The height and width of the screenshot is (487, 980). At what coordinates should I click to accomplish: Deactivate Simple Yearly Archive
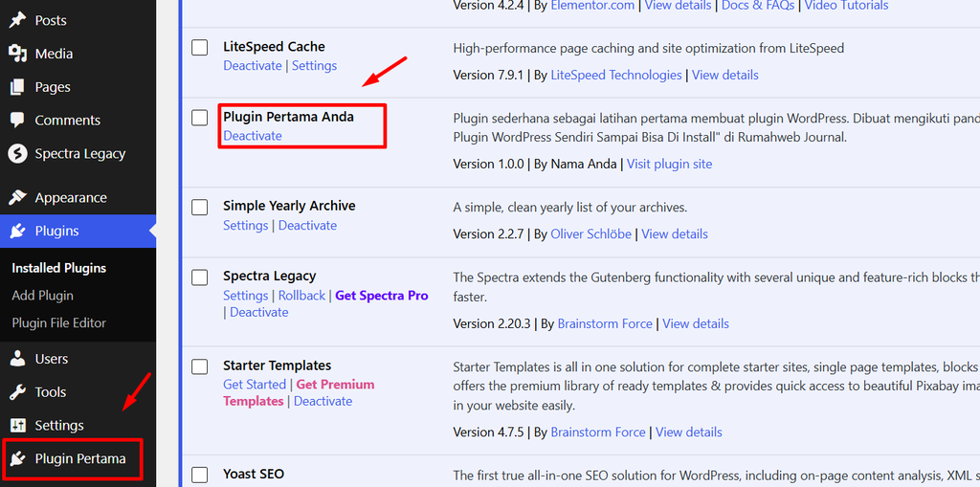(307, 225)
